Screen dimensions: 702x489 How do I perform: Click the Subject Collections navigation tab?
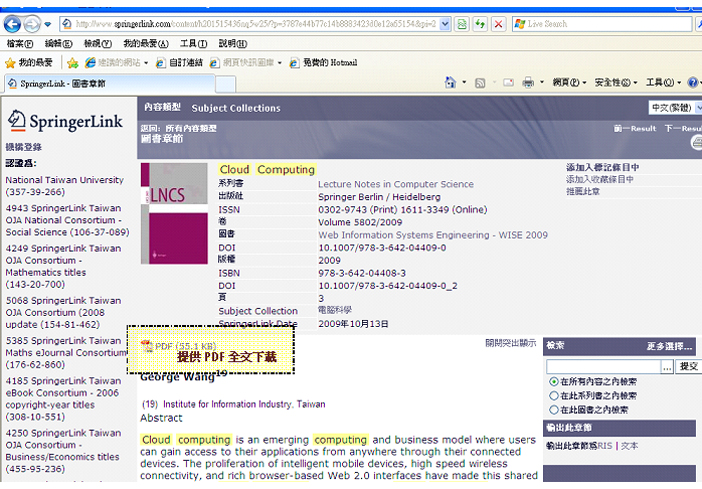(236, 108)
